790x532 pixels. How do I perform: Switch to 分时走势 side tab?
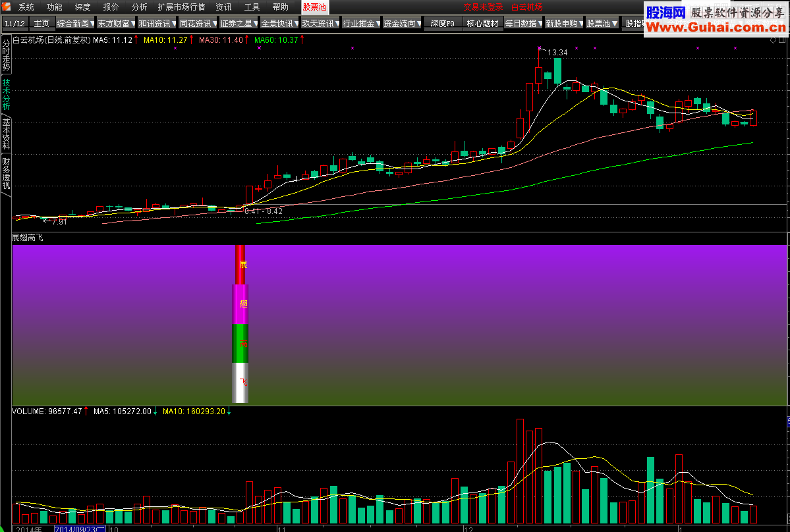pyautogui.click(x=6, y=55)
